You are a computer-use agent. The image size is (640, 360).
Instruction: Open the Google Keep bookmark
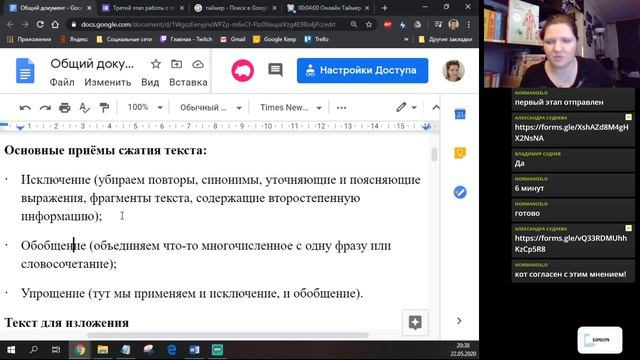274,40
